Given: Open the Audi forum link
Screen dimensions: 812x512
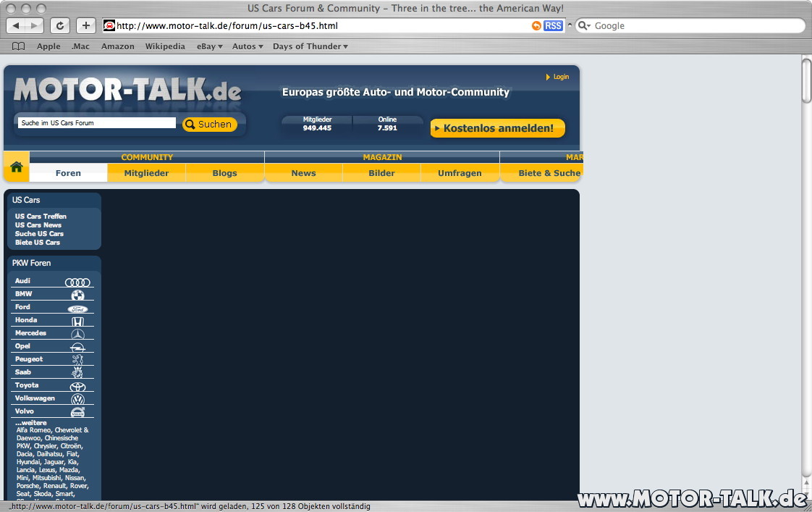Looking at the screenshot, I should click(x=22, y=281).
